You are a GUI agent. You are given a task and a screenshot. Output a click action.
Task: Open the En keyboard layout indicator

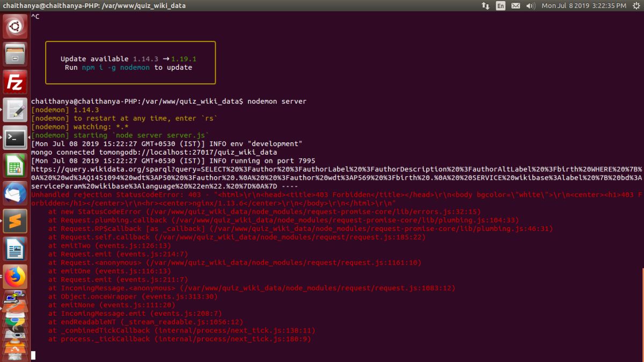click(500, 5)
